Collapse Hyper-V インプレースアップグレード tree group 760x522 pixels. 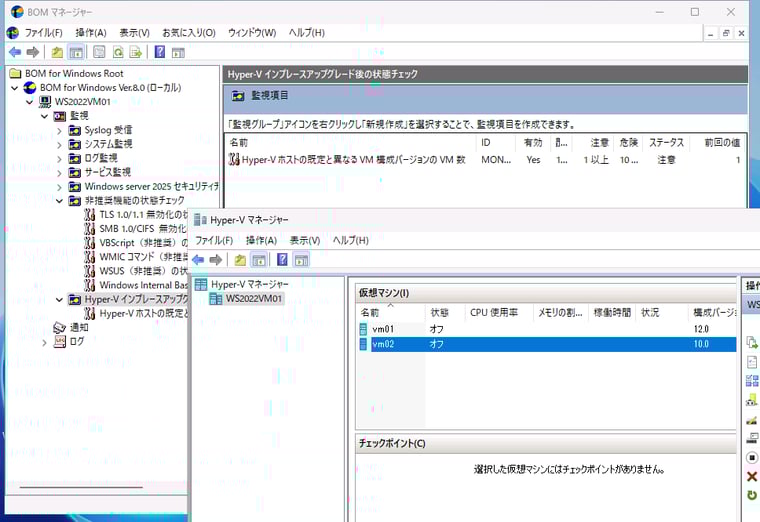[59, 300]
